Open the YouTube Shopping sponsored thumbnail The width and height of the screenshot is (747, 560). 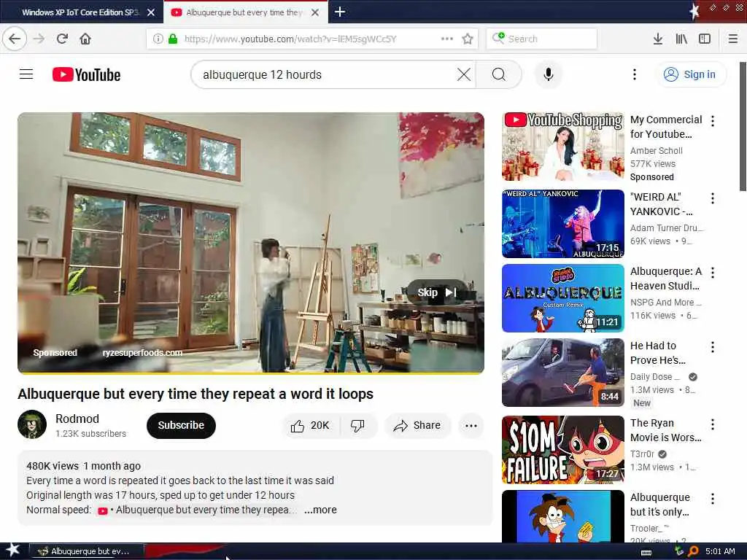pos(562,146)
